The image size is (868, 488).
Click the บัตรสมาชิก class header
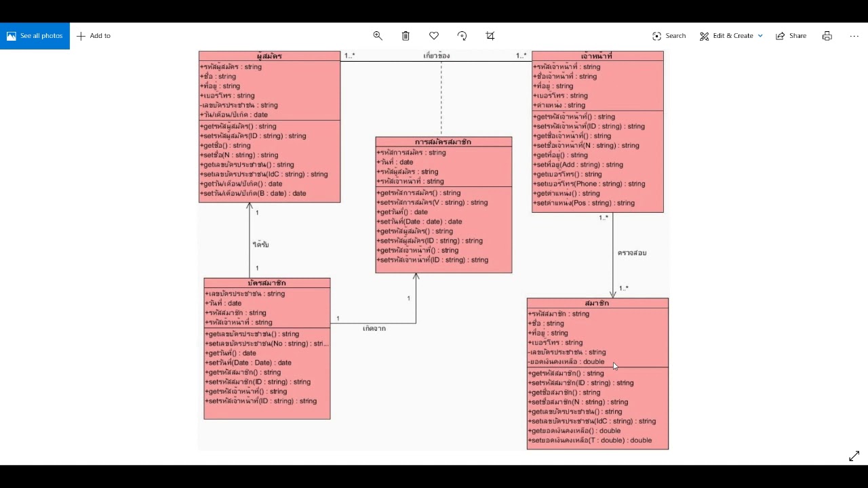coord(267,283)
